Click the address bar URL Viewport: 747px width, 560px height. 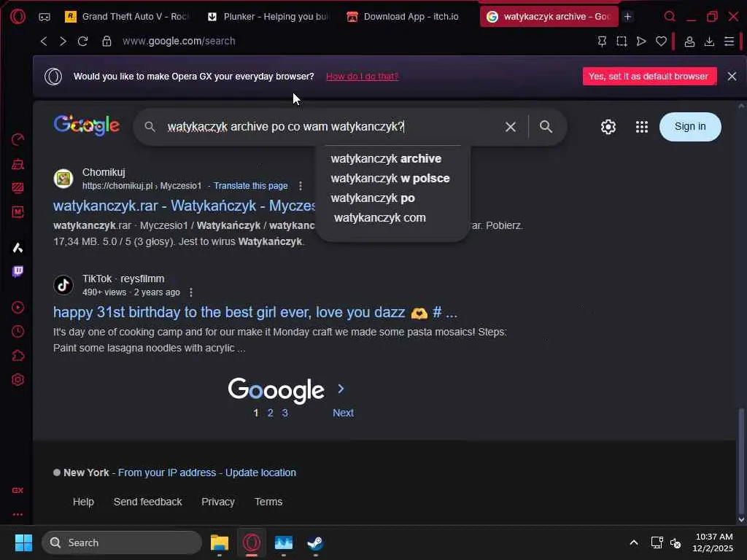(179, 42)
